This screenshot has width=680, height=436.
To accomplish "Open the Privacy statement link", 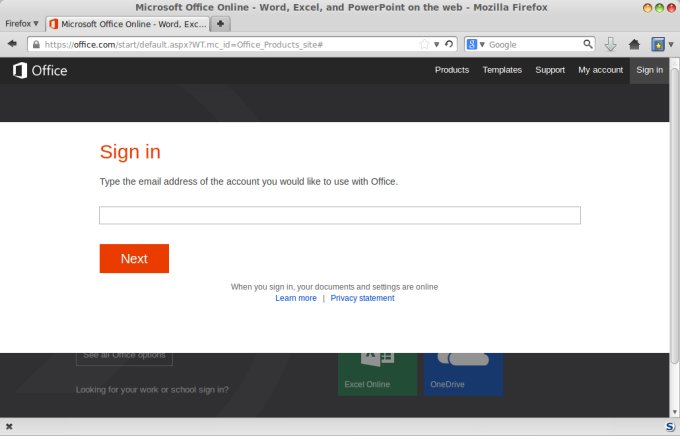I will (x=362, y=298).
